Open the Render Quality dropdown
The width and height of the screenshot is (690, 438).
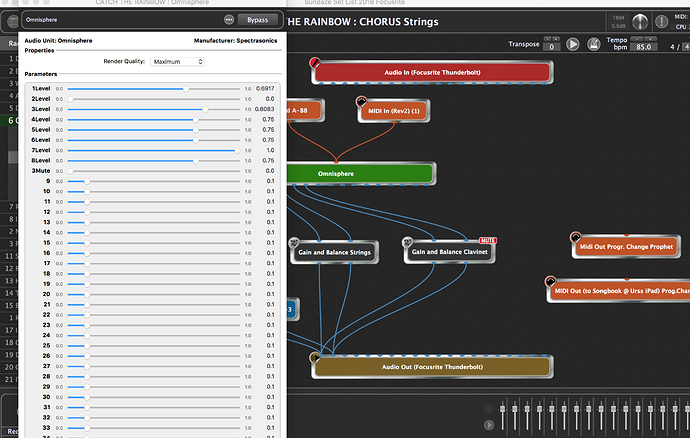click(177, 62)
